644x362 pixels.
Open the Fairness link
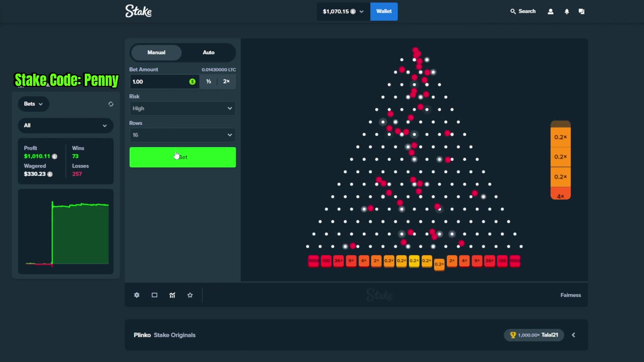(571, 295)
